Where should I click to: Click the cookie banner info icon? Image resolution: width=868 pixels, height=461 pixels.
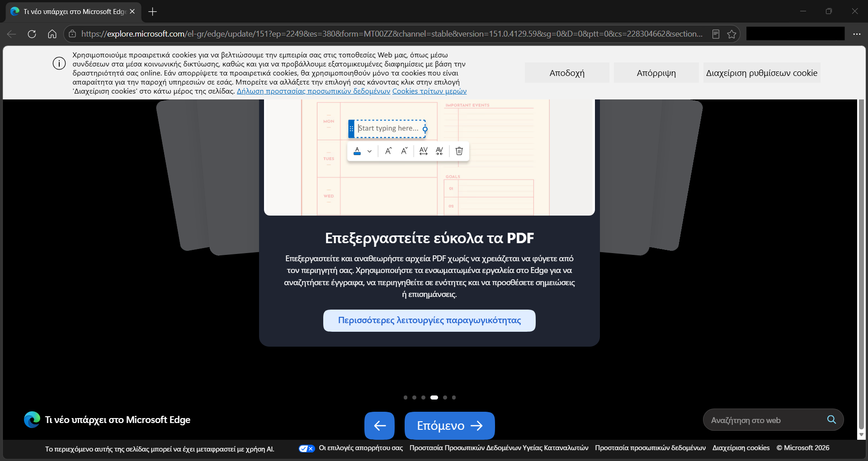[59, 64]
